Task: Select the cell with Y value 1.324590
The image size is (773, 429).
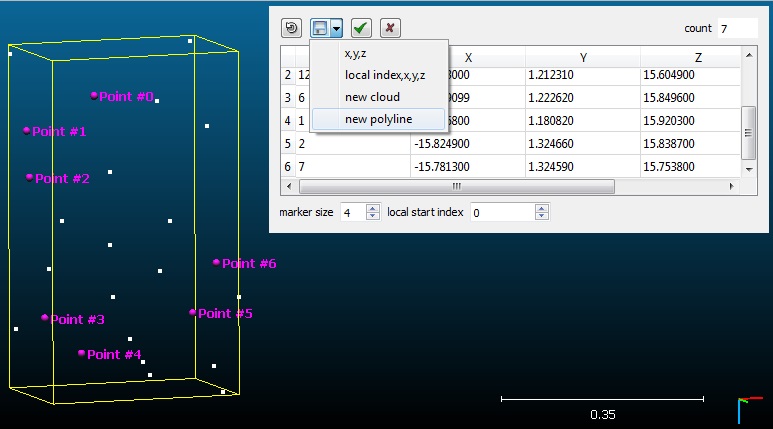Action: [583, 167]
